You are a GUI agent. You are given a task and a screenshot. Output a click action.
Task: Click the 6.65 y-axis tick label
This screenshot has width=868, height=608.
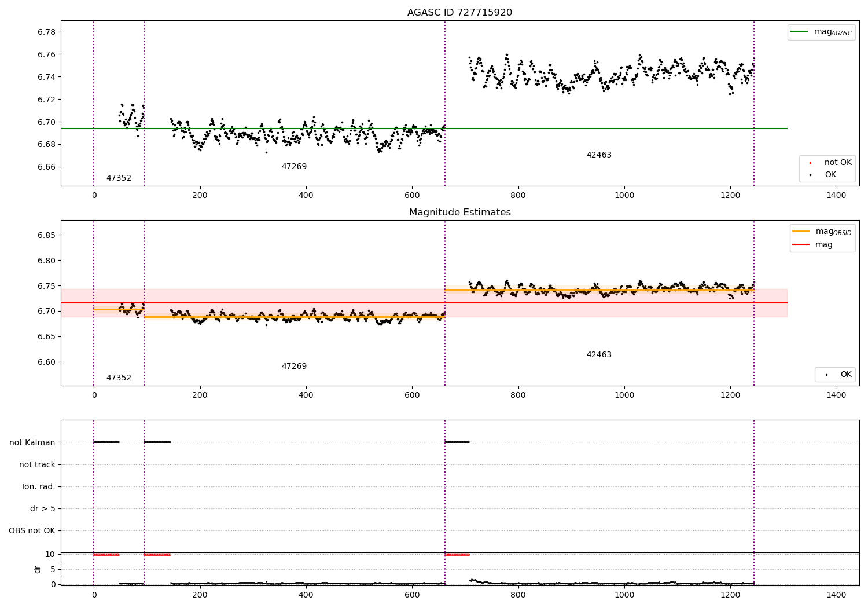[x=47, y=336]
